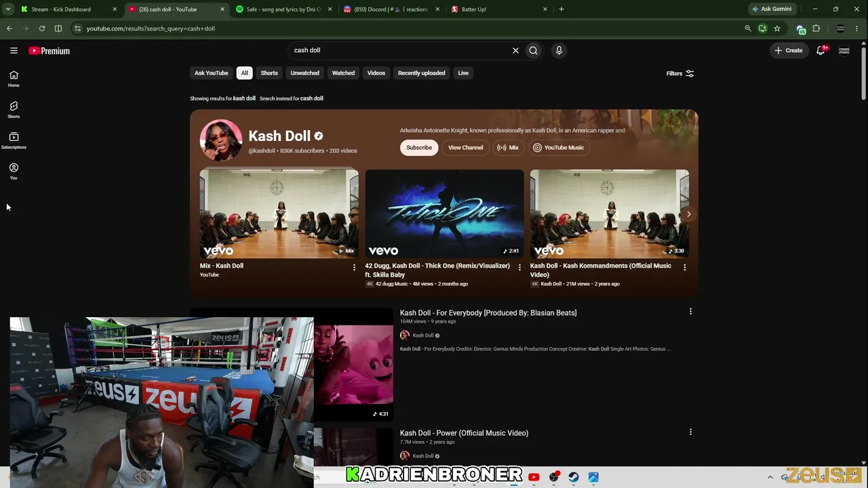Viewport: 868px width, 488px height.
Task: Open the browser Extensions puzzle icon
Action: [816, 28]
